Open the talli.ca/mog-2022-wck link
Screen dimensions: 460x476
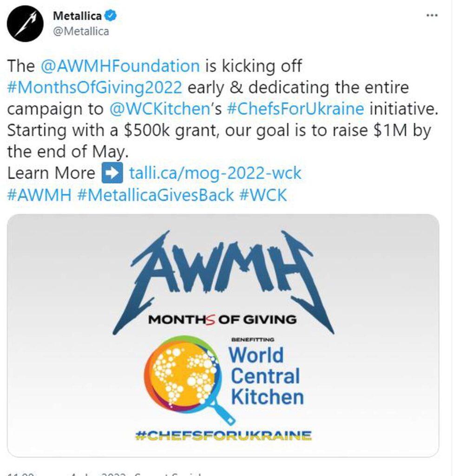pyautogui.click(x=215, y=173)
